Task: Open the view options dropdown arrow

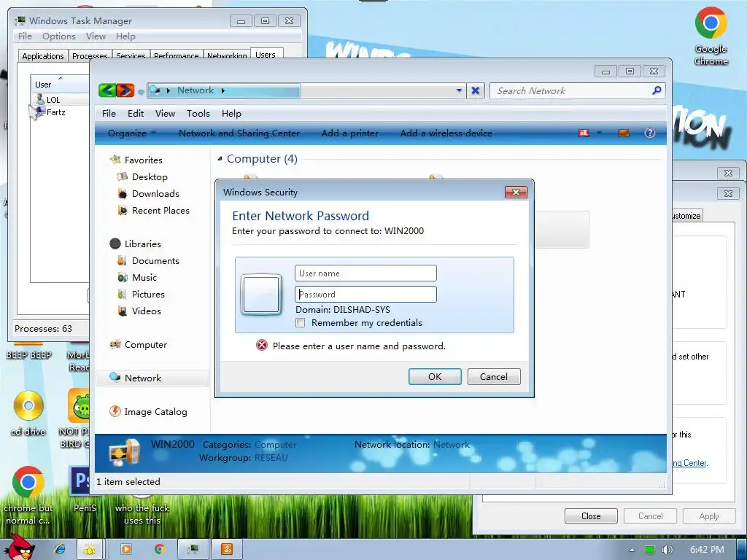Action: tap(600, 133)
